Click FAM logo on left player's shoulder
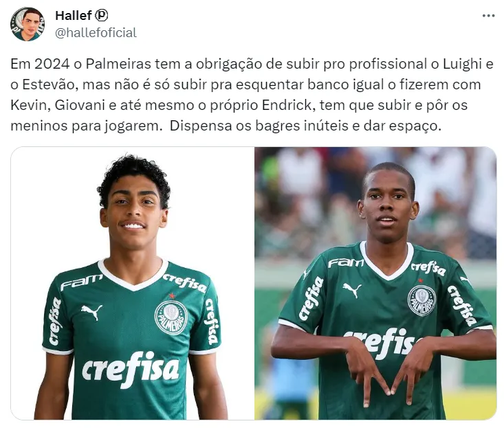 (x=81, y=282)
